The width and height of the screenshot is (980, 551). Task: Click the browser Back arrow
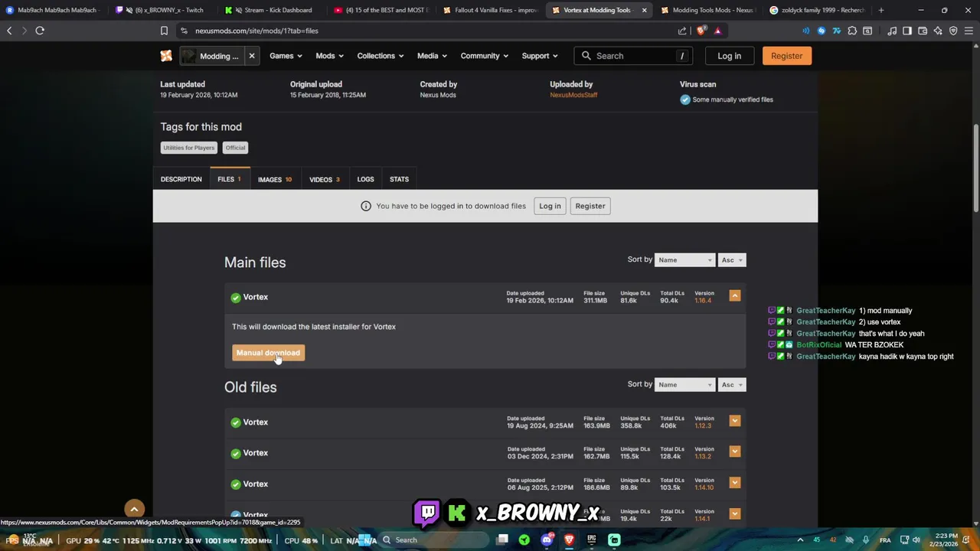click(x=9, y=31)
